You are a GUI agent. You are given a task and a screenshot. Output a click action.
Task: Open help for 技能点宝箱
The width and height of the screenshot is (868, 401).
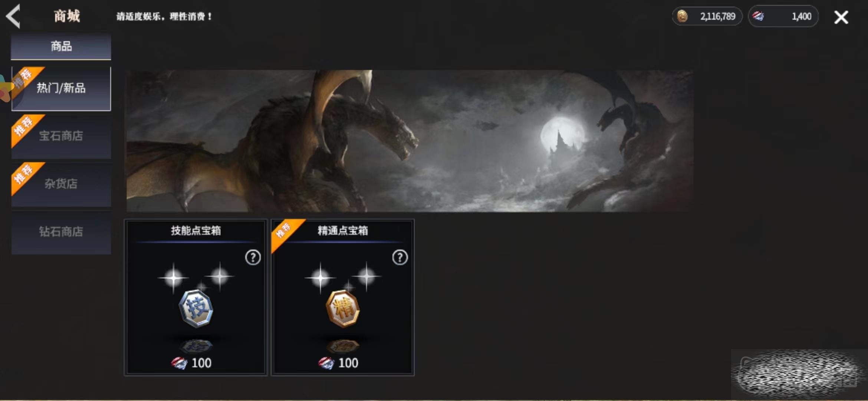[x=253, y=257]
